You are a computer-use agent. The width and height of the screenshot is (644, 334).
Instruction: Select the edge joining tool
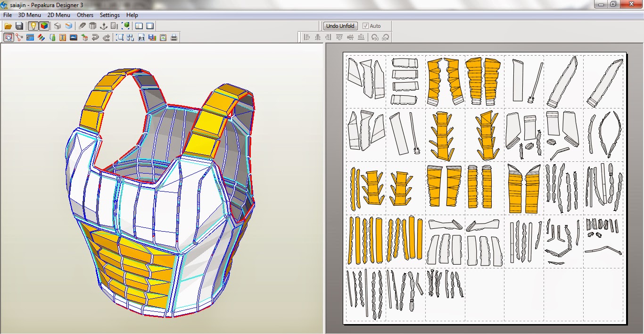[19, 37]
